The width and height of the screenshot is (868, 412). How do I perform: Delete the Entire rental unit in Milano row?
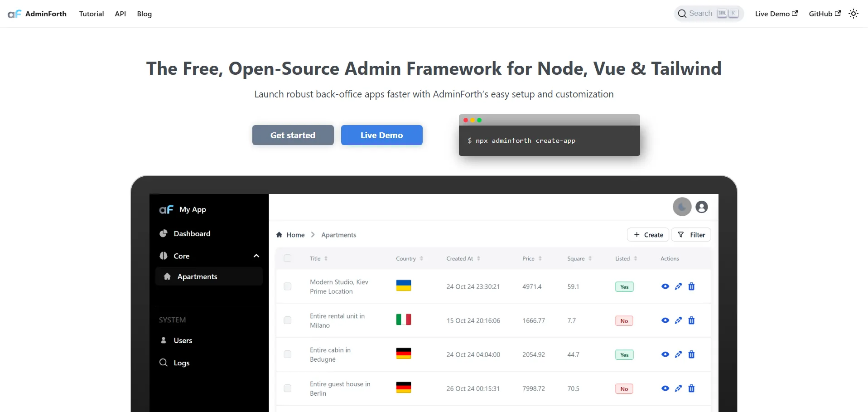[x=691, y=320]
